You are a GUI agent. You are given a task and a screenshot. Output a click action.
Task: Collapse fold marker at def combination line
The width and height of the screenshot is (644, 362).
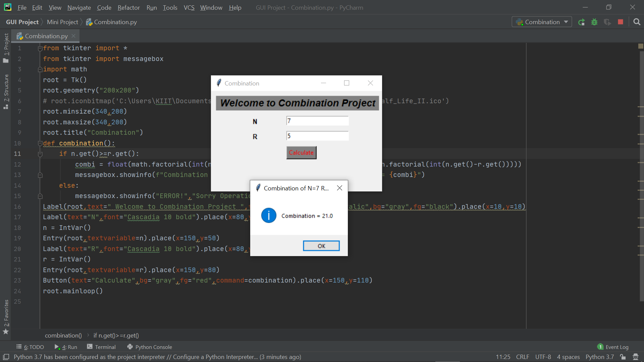[40, 143]
